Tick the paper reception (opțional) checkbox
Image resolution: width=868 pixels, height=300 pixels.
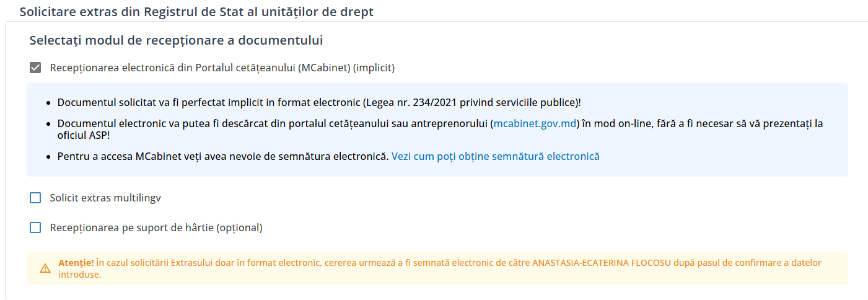tap(35, 227)
